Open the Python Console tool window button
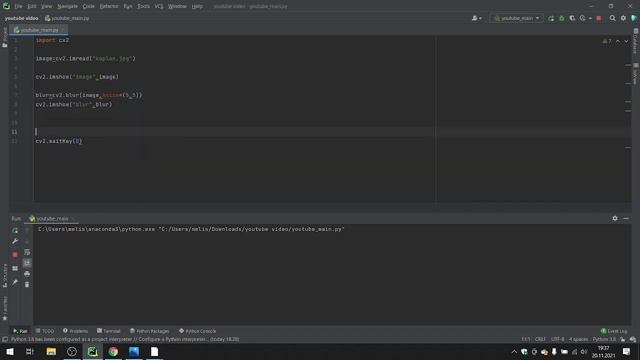 (x=198, y=331)
